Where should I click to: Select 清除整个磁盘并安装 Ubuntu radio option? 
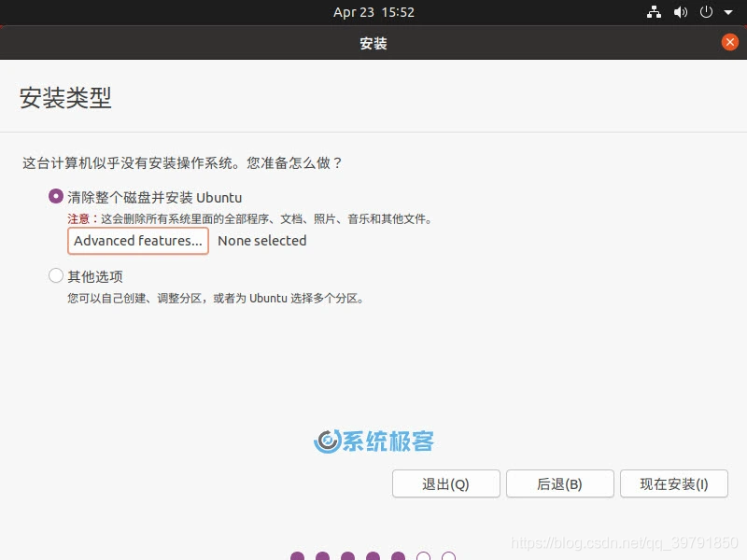[x=56, y=196]
